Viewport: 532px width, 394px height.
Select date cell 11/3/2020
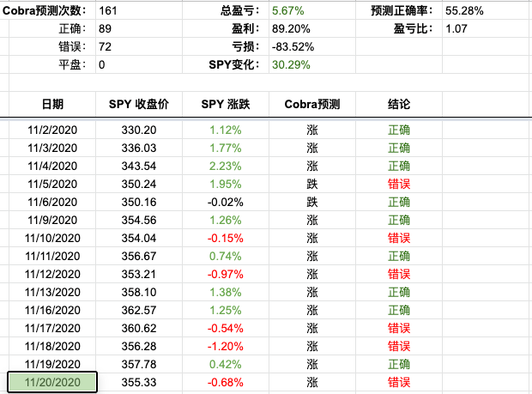[52, 148]
